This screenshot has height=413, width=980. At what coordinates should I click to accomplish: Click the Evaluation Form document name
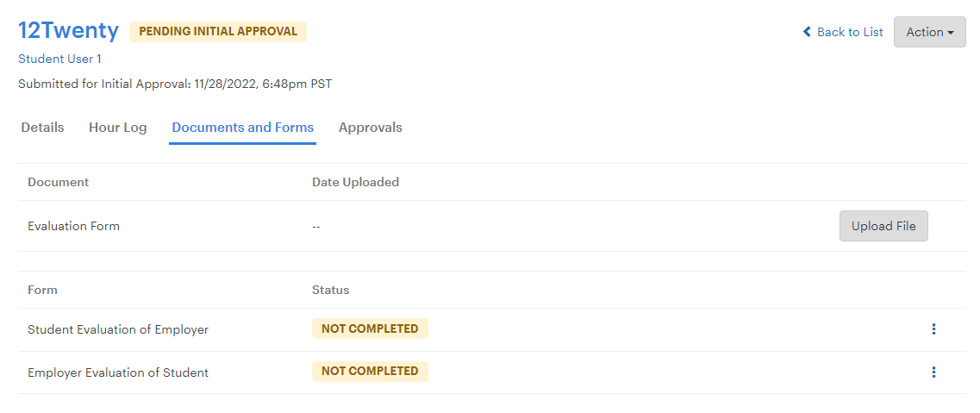coord(74,226)
